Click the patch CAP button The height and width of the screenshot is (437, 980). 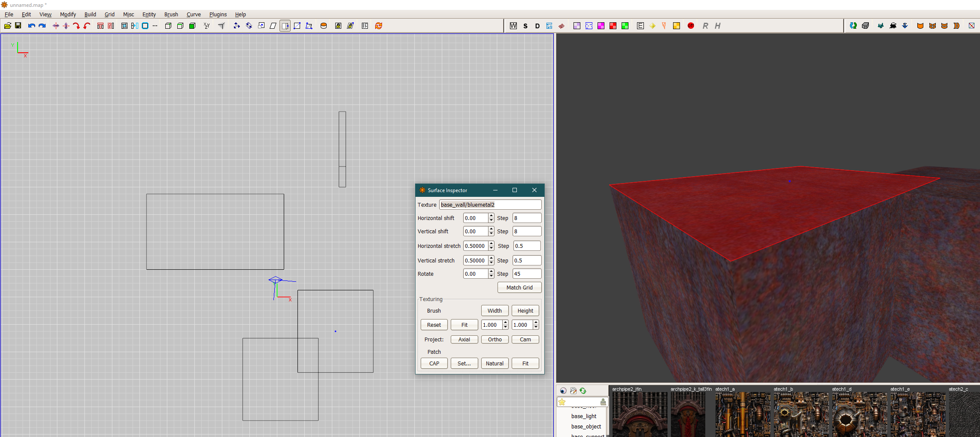(x=434, y=363)
